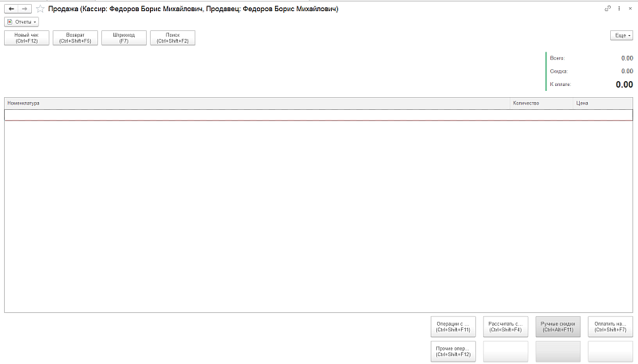
Task: Click the forward navigation arrow
Action: pos(25,9)
